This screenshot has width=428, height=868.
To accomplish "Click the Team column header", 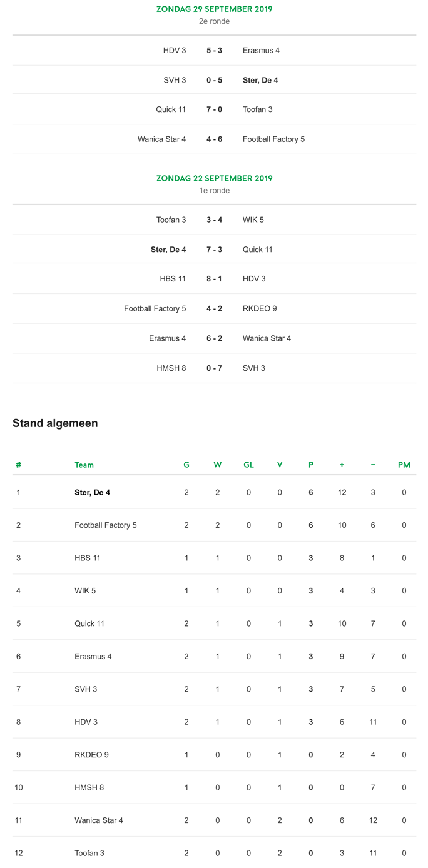I will coord(84,465).
